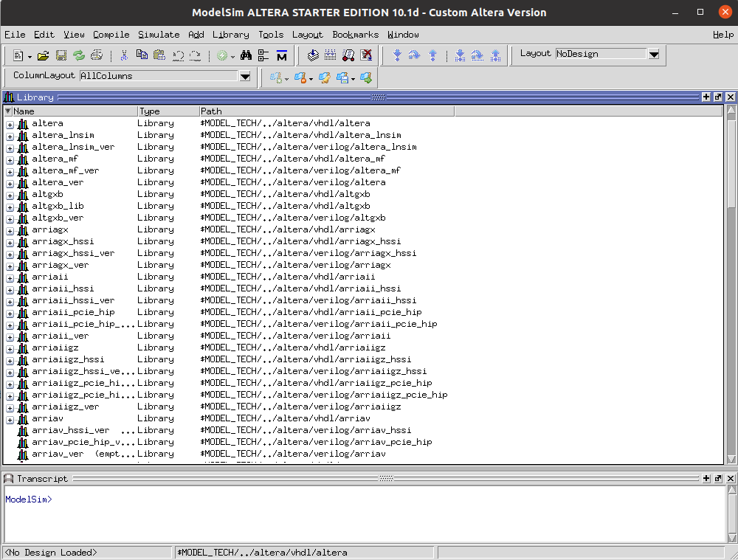Click the Compile icon with blue arrow
This screenshot has height=560, width=738.
coord(313,55)
